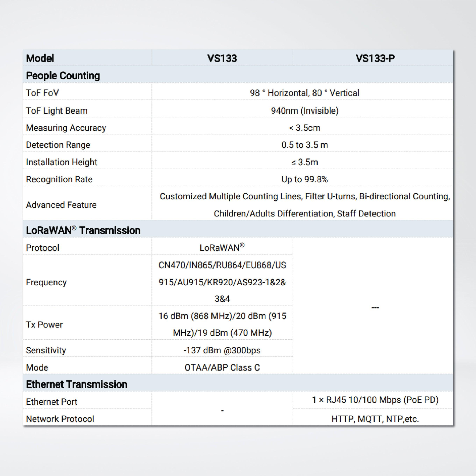Image resolution: width=476 pixels, height=476 pixels.
Task: Select the LoRaWAN protocol value cell
Action: point(222,248)
